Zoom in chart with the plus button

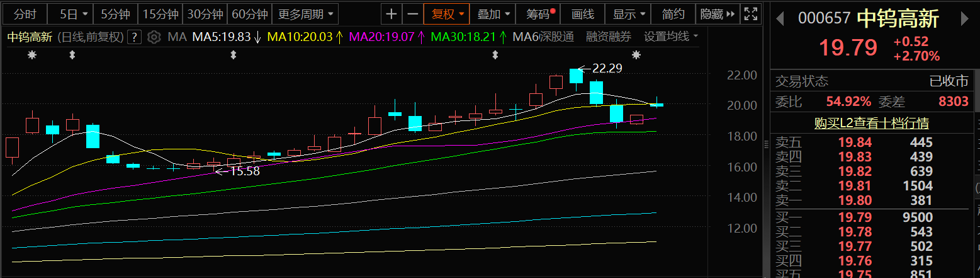[391, 14]
